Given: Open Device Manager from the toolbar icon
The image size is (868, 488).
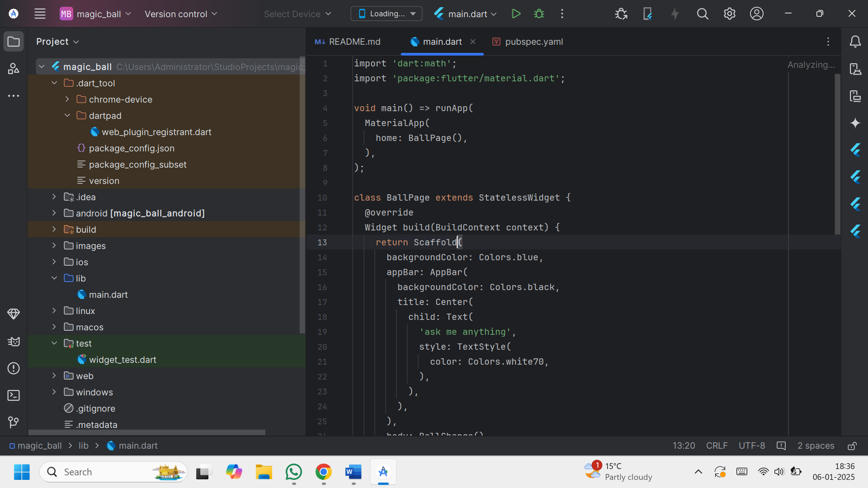Looking at the screenshot, I should coord(647,14).
